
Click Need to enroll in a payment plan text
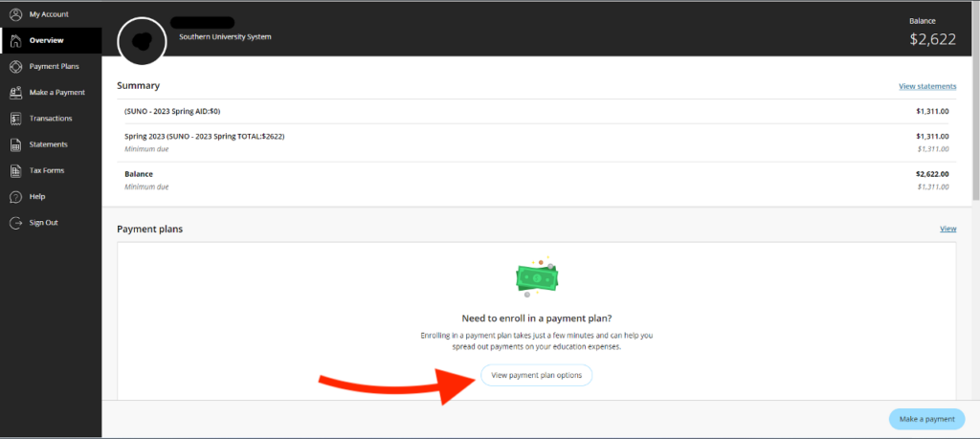pos(536,318)
